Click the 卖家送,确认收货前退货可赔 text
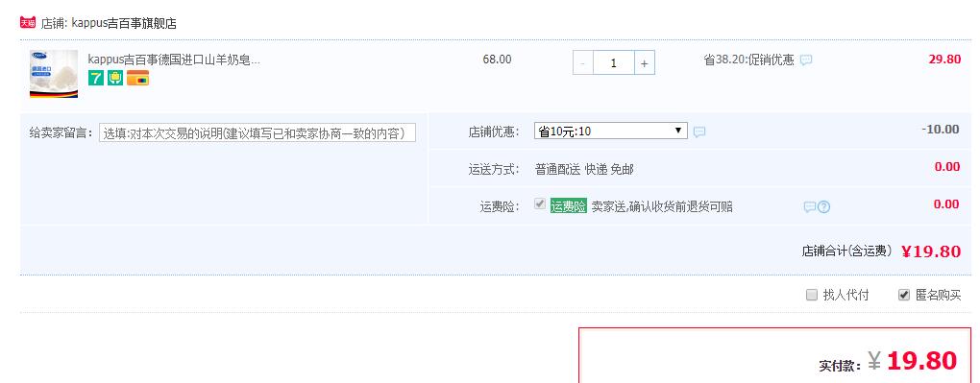 click(x=662, y=206)
